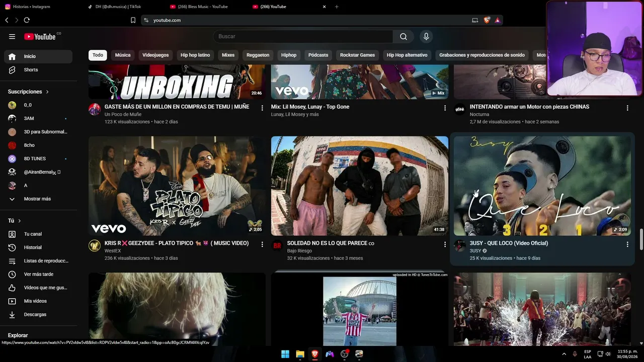This screenshot has height=362, width=644.
Task: Open a new browser tab with plus button
Action: point(337,7)
